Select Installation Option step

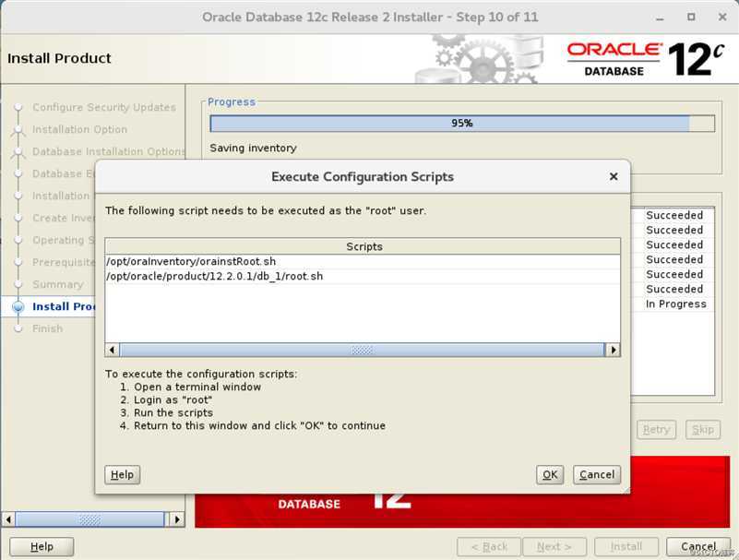(79, 129)
